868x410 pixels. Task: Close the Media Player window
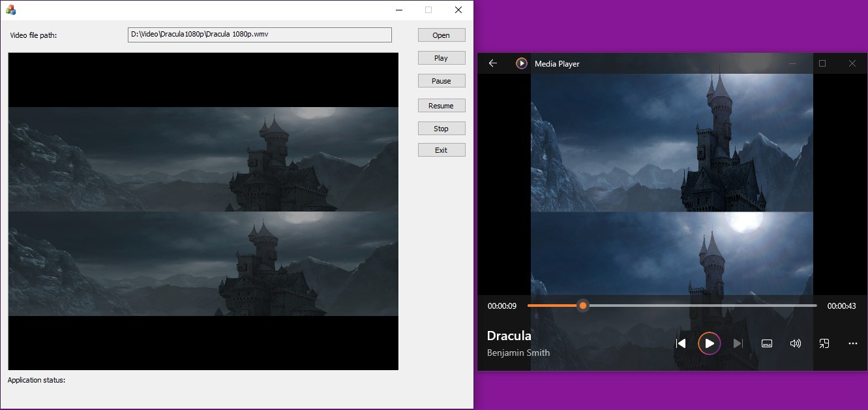point(852,63)
